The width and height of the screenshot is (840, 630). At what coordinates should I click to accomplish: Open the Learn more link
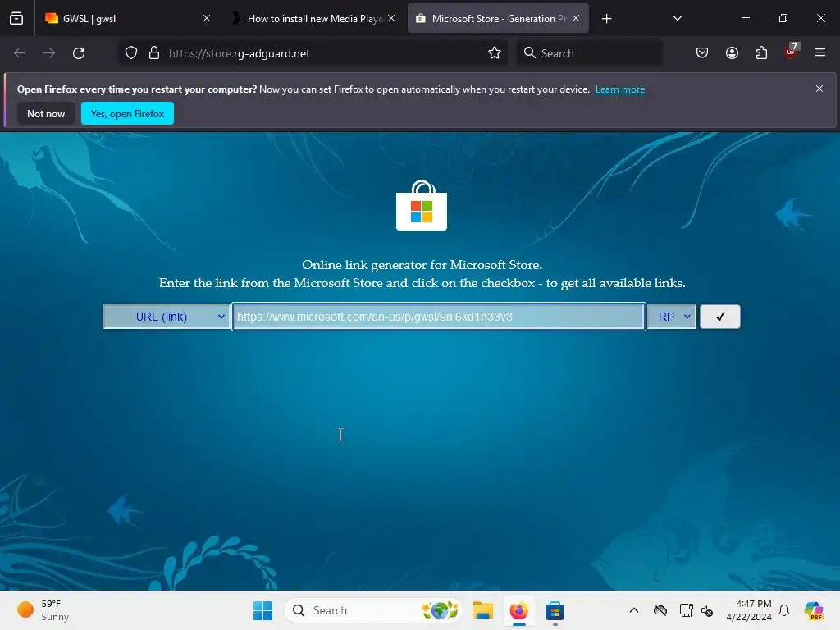point(620,89)
